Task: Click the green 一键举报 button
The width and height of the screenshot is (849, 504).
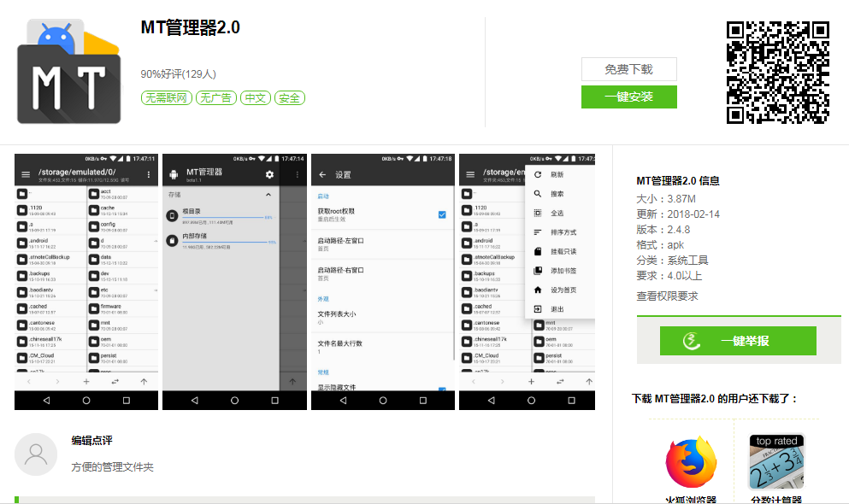Action: [738, 341]
